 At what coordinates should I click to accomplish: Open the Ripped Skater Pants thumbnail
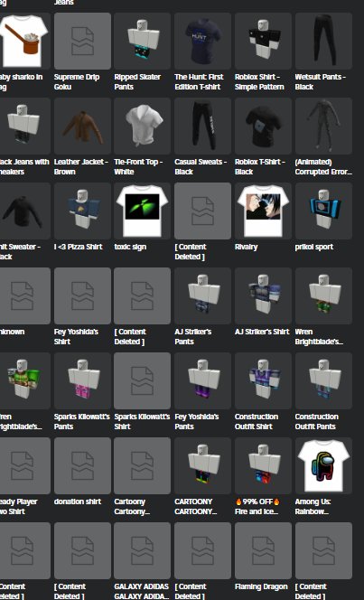pos(142,41)
